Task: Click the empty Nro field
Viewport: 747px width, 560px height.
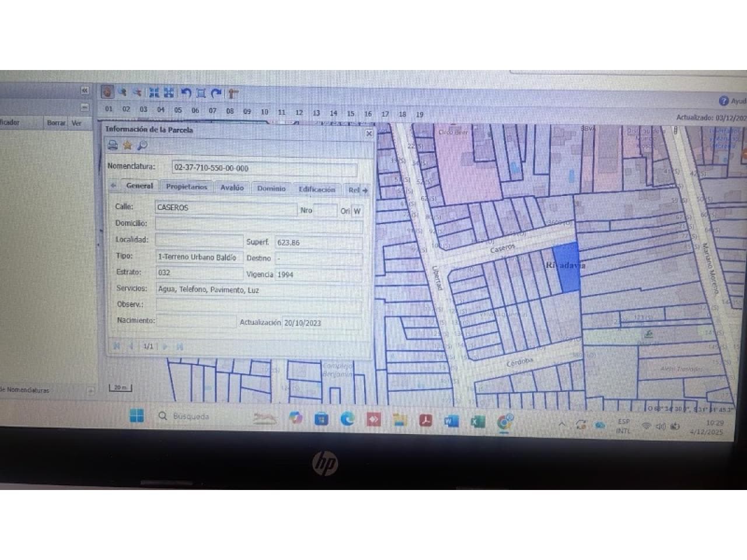Action: (x=325, y=211)
